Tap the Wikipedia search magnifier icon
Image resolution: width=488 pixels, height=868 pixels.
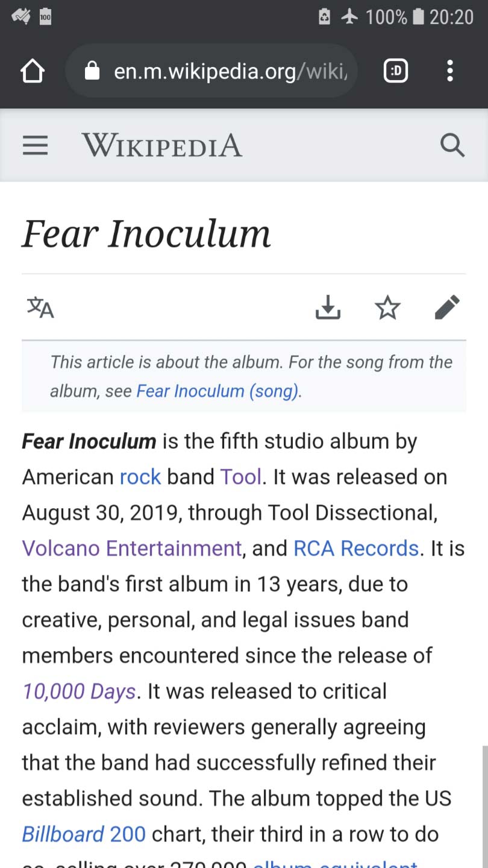pos(452,146)
